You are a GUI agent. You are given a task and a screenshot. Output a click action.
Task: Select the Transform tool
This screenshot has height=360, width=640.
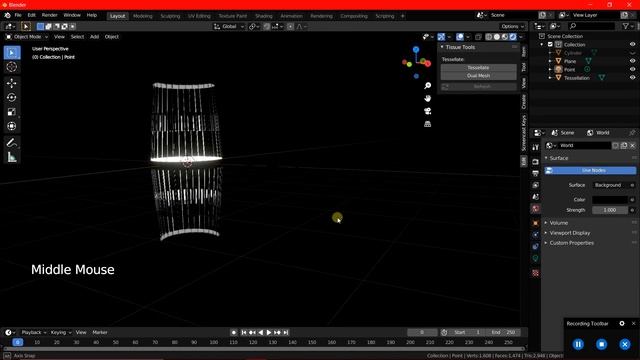tap(12, 126)
